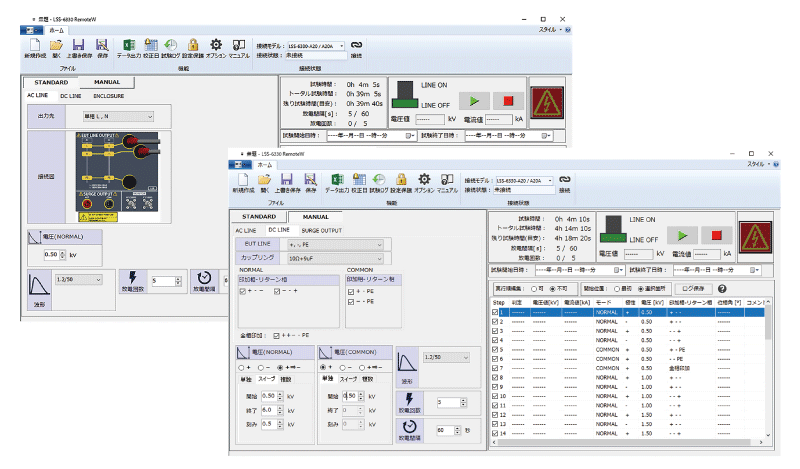Click Excel data output icon in back window
Screen dimensions: 800x469
tap(129, 45)
